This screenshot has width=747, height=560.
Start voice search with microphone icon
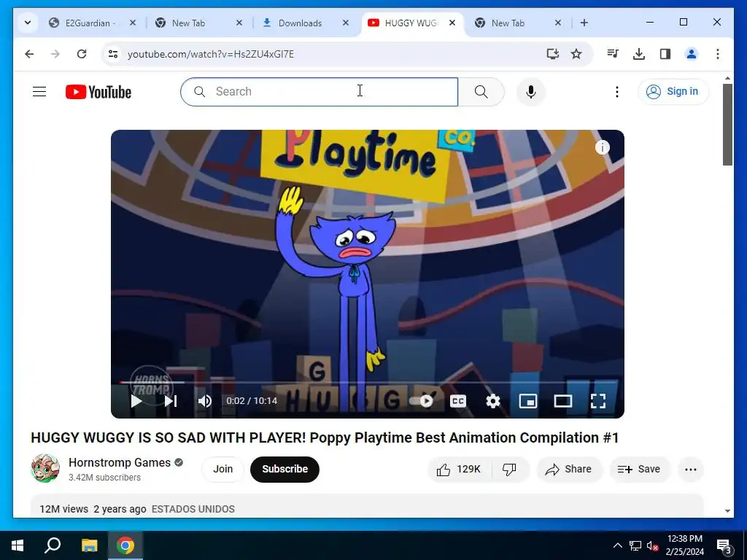pyautogui.click(x=531, y=91)
